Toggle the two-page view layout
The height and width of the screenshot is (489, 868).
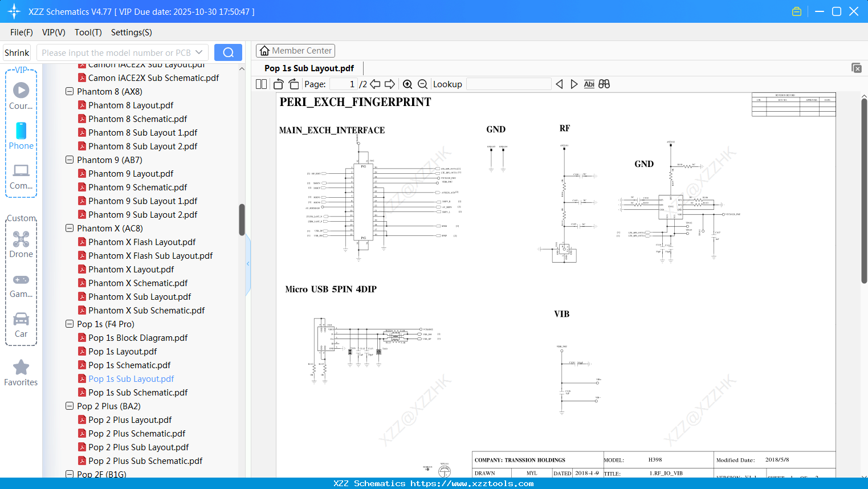pyautogui.click(x=260, y=84)
